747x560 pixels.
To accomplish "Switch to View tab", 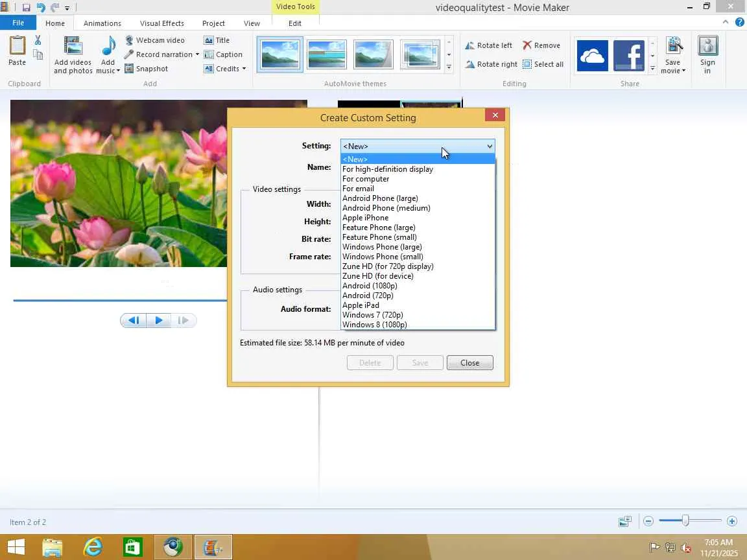I will tap(252, 23).
